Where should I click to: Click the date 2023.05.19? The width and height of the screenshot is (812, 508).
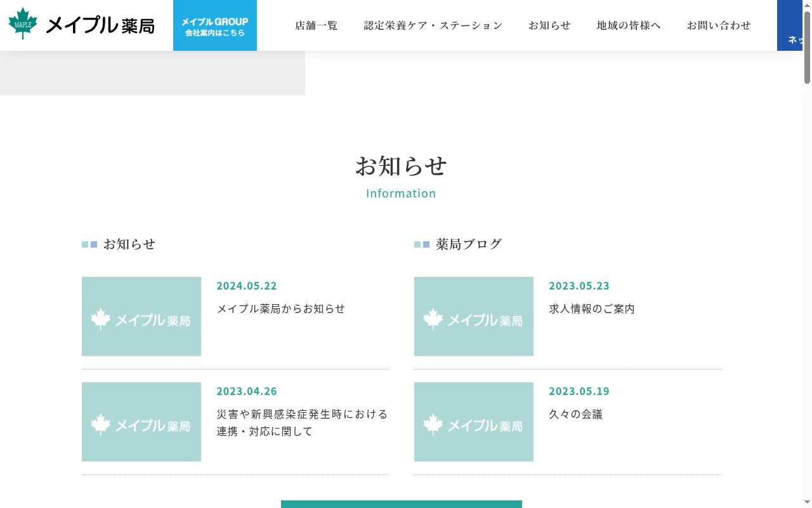pyautogui.click(x=579, y=391)
